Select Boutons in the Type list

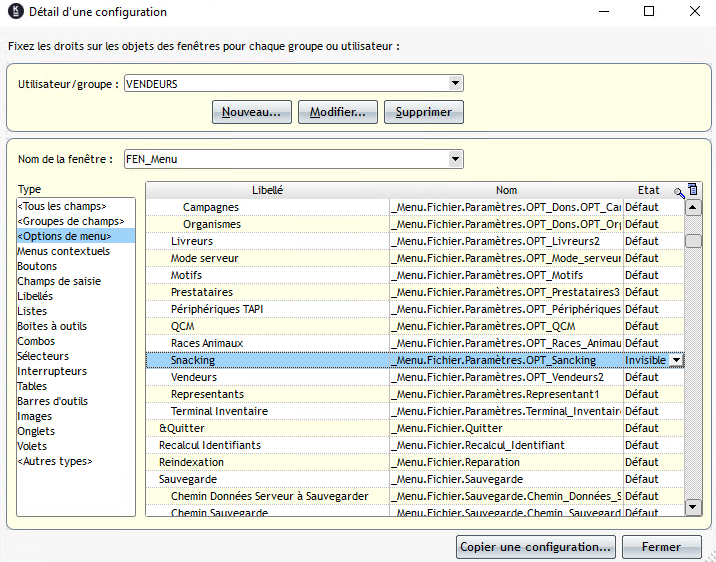[x=37, y=266]
